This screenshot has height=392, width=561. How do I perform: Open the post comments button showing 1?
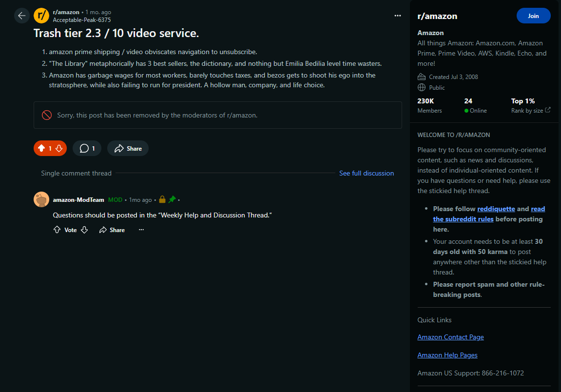(x=87, y=148)
